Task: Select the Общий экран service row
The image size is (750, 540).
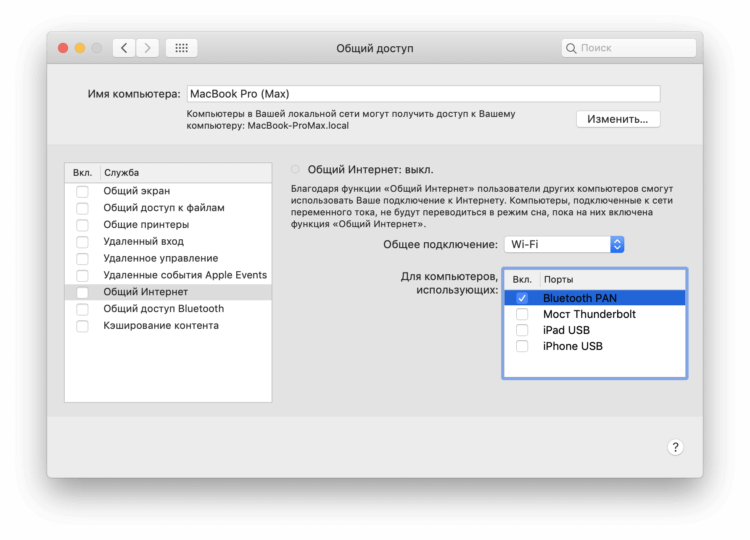Action: click(168, 191)
